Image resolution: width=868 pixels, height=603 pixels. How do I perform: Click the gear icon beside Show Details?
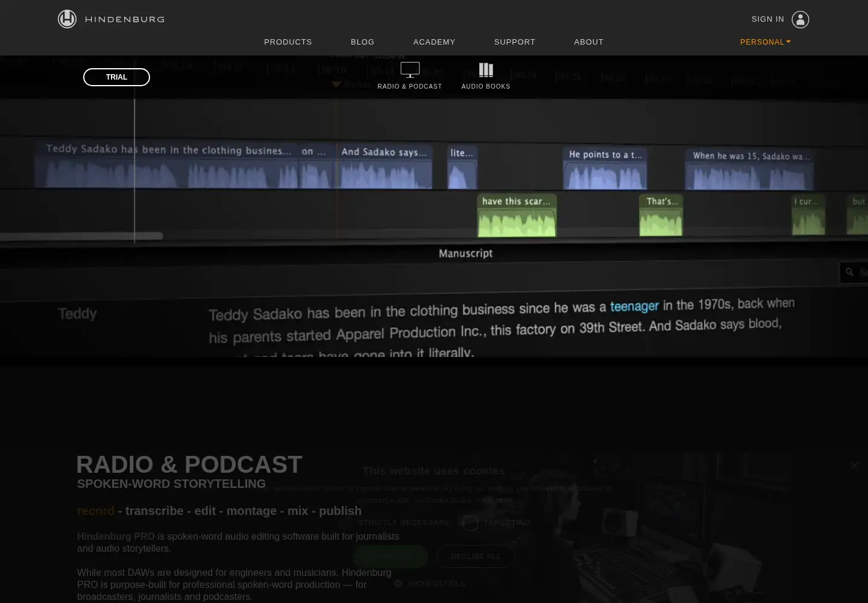(x=398, y=584)
